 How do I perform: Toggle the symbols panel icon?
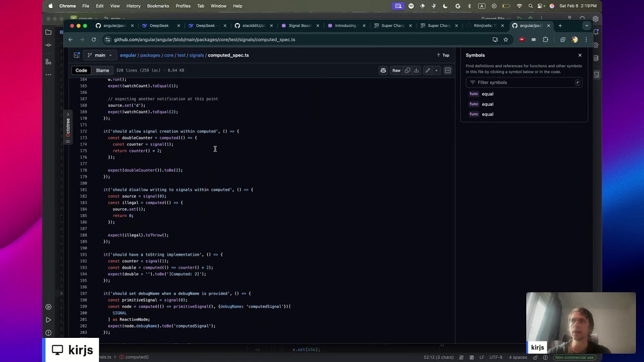coord(448,70)
